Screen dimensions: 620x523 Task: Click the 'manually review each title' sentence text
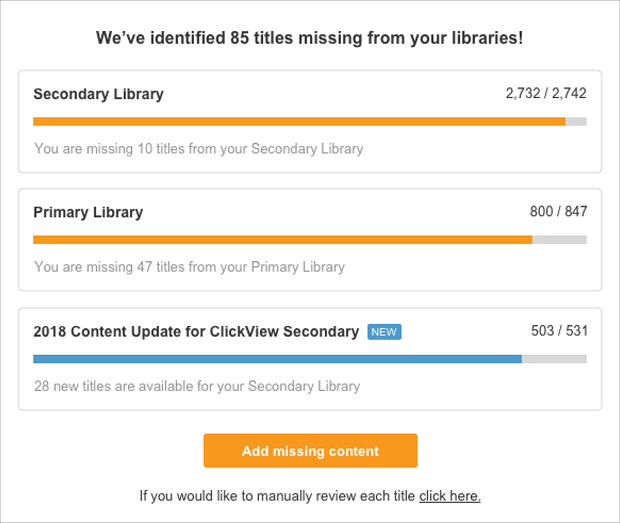(x=277, y=496)
